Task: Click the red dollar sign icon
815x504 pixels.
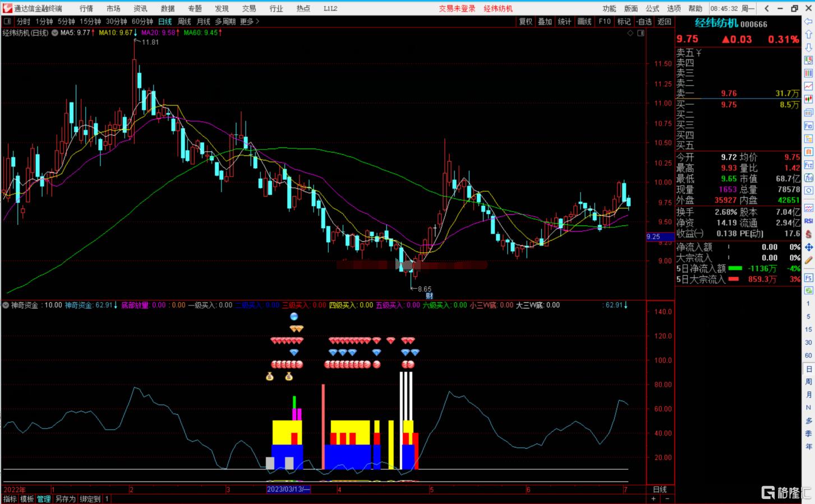Action: 808,234
